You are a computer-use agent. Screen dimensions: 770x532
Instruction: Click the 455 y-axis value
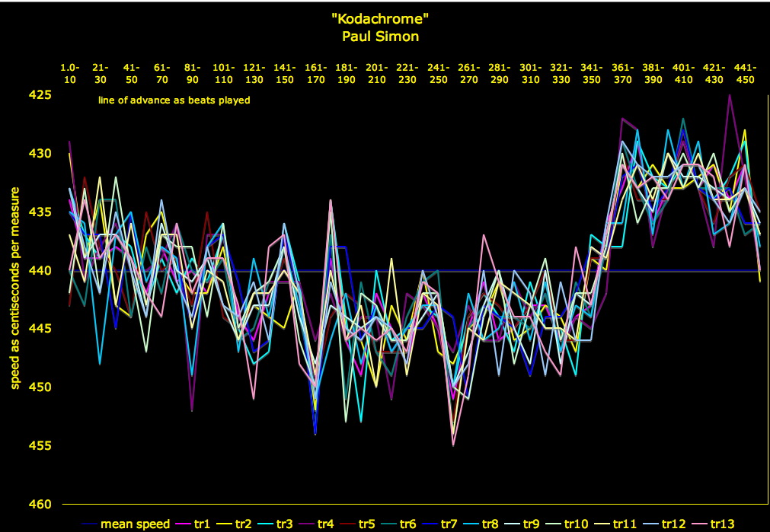pos(40,445)
